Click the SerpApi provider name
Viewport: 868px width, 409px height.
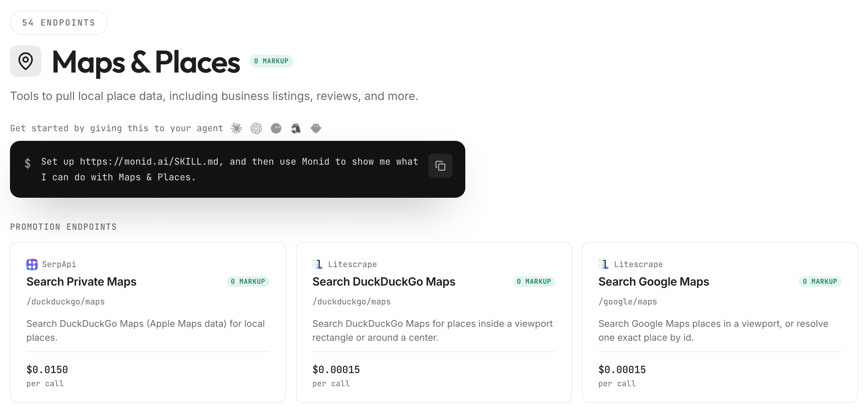(59, 264)
